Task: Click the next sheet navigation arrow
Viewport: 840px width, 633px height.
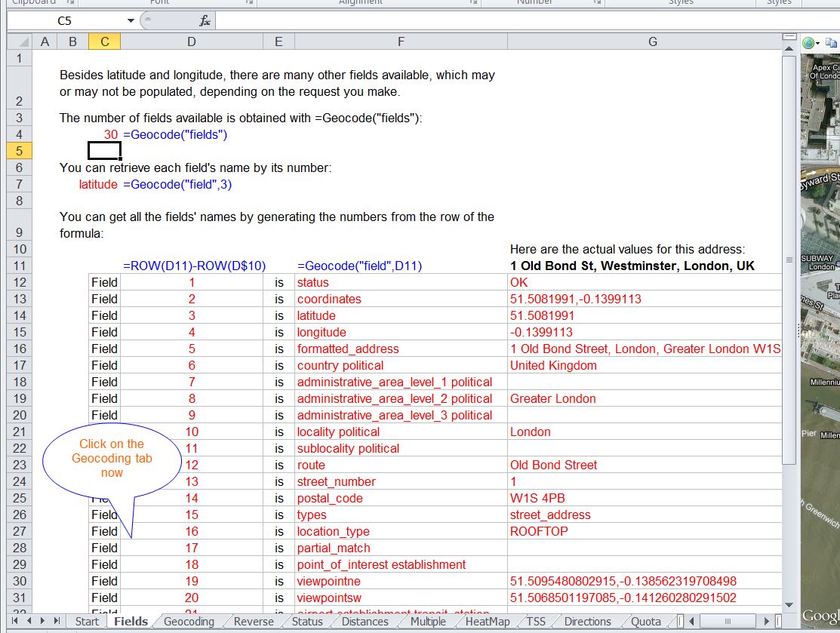Action: [43, 621]
